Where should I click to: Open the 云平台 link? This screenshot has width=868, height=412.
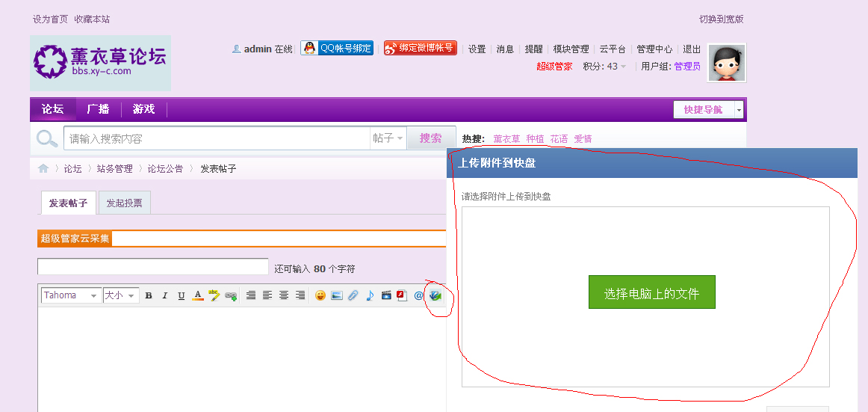613,49
